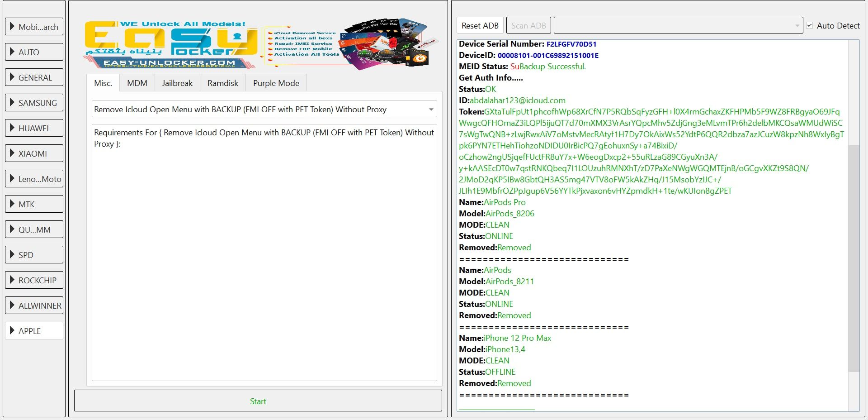The image size is (868, 420).
Task: Click the Model:iPhone13,4 log line
Action: tap(492, 349)
